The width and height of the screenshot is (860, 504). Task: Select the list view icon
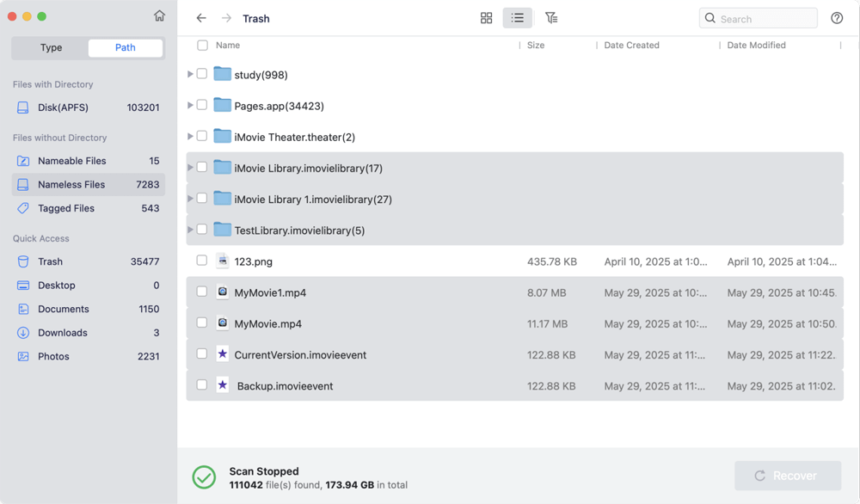point(517,17)
